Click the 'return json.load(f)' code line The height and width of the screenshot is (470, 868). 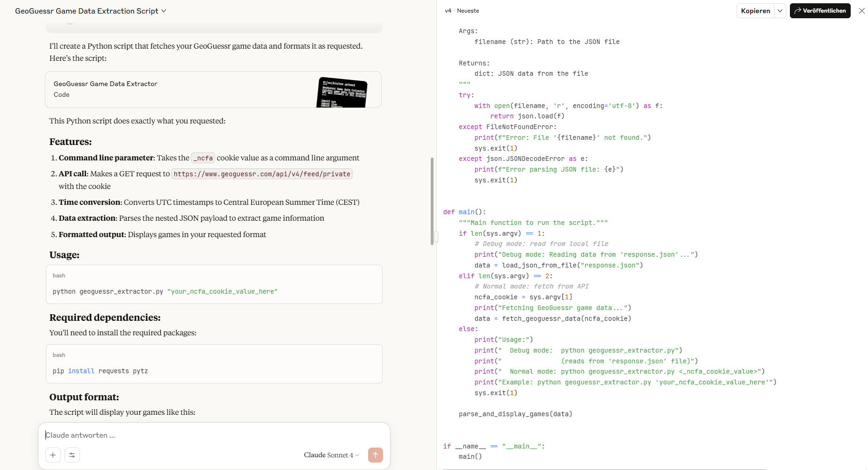(527, 116)
